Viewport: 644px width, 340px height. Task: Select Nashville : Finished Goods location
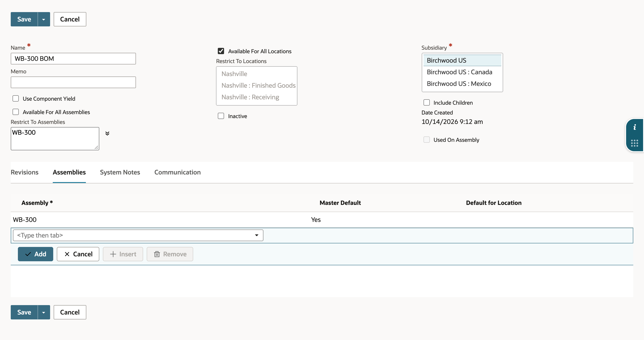point(257,85)
